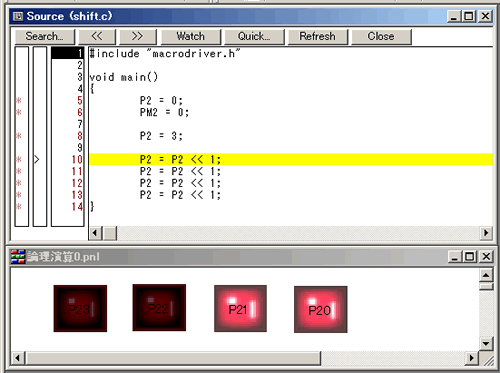
Task: Click panel vertical scrollbar up arrow
Action: pos(486,275)
